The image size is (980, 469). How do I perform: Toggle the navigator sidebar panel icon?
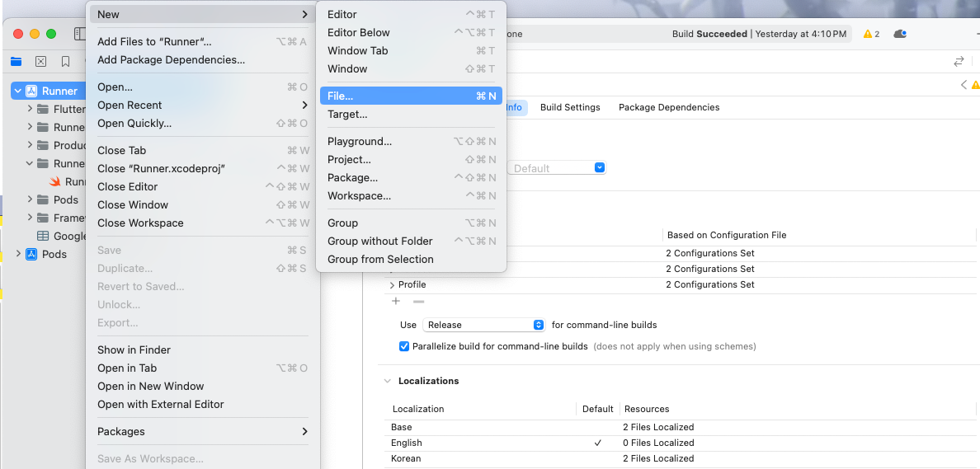80,34
